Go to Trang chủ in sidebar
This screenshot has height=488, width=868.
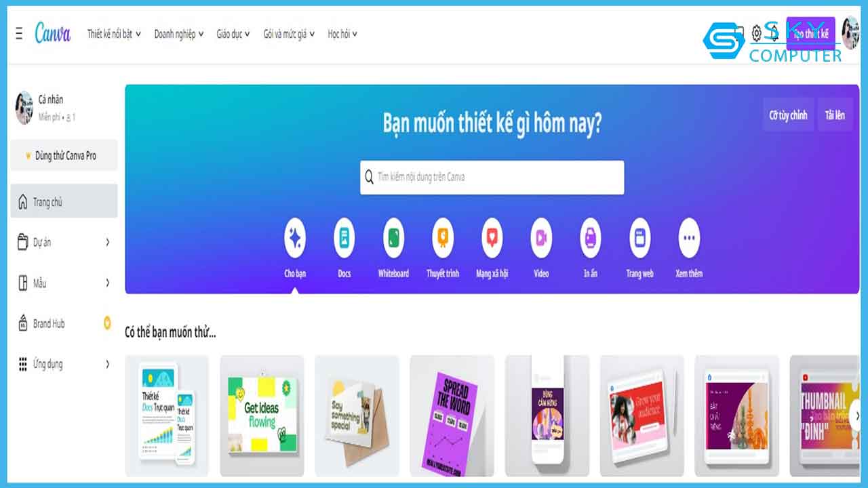click(x=64, y=201)
